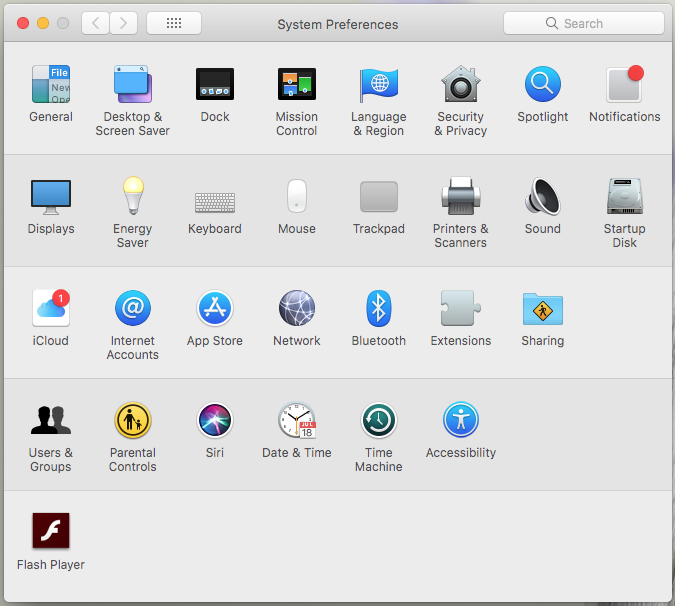Open App Store preferences
Screen dimensions: 675x606
(x=215, y=308)
